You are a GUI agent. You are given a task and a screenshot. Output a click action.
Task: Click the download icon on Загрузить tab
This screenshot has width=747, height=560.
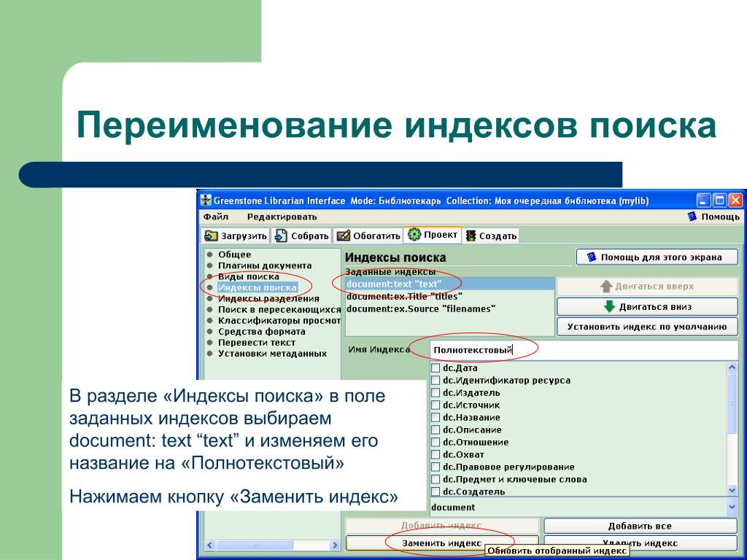click(211, 236)
